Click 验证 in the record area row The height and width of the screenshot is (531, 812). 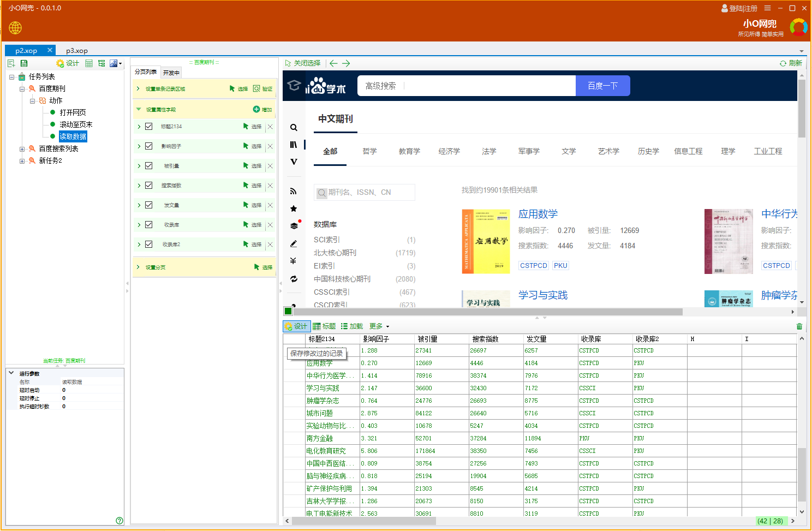pyautogui.click(x=263, y=89)
